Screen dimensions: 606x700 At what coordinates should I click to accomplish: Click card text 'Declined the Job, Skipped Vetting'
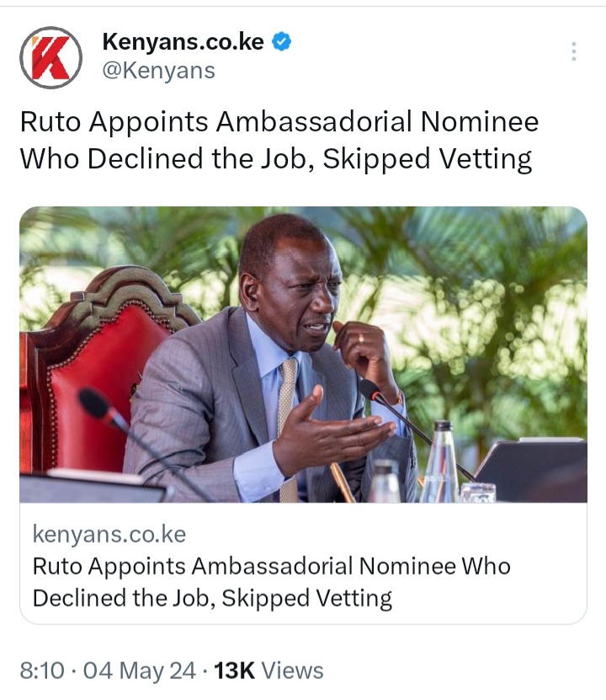click(x=212, y=598)
